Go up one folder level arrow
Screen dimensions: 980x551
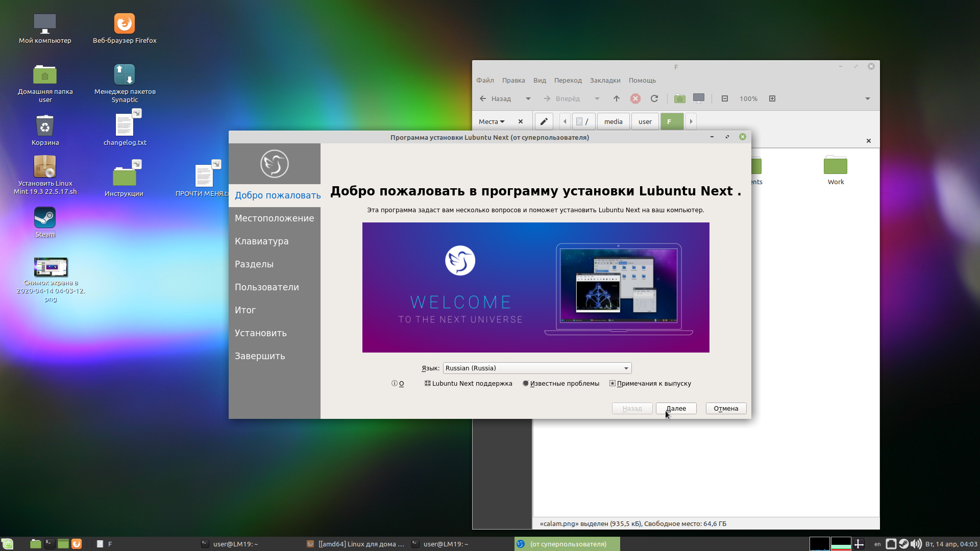coord(617,98)
